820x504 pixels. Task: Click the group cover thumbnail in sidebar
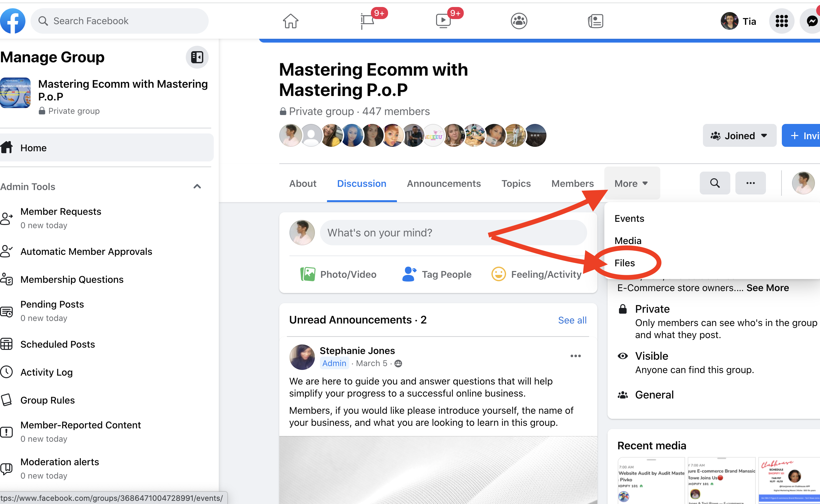coord(15,93)
